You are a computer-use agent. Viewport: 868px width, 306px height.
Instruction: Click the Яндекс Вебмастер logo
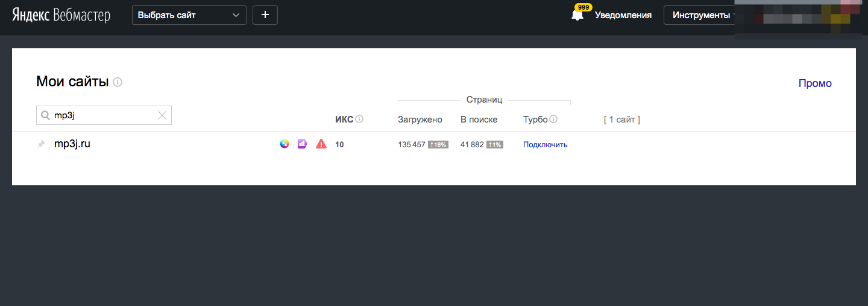point(61,15)
